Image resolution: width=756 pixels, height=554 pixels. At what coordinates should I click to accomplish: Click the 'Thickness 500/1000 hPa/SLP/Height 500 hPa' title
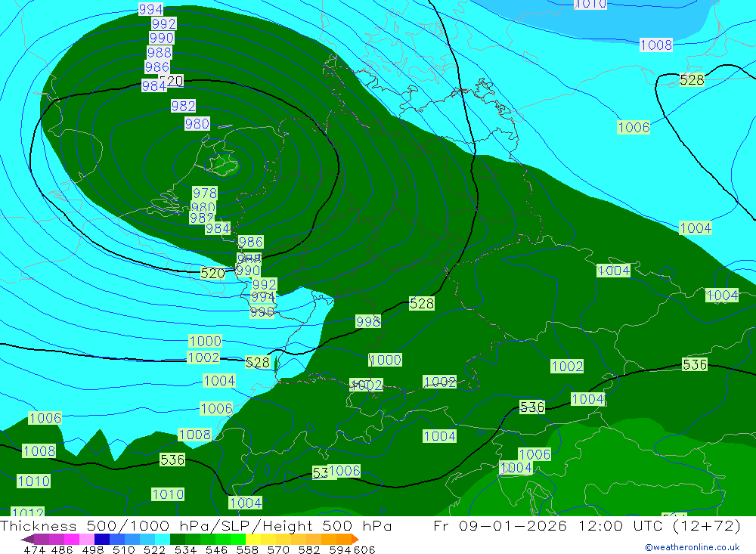pyautogui.click(x=196, y=525)
